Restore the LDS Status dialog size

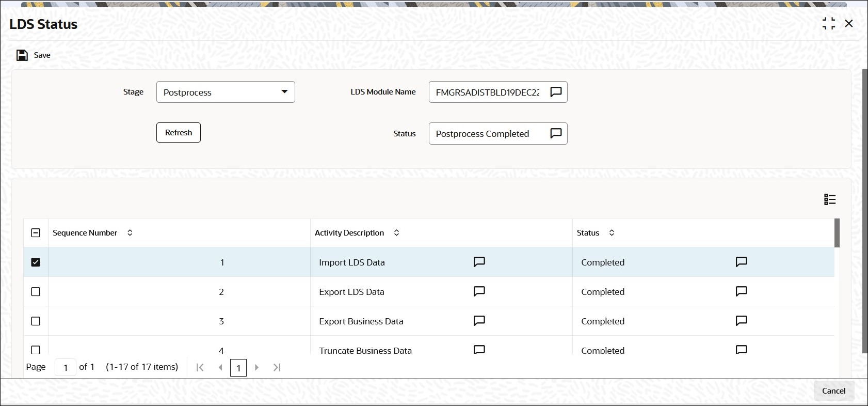coord(829,24)
